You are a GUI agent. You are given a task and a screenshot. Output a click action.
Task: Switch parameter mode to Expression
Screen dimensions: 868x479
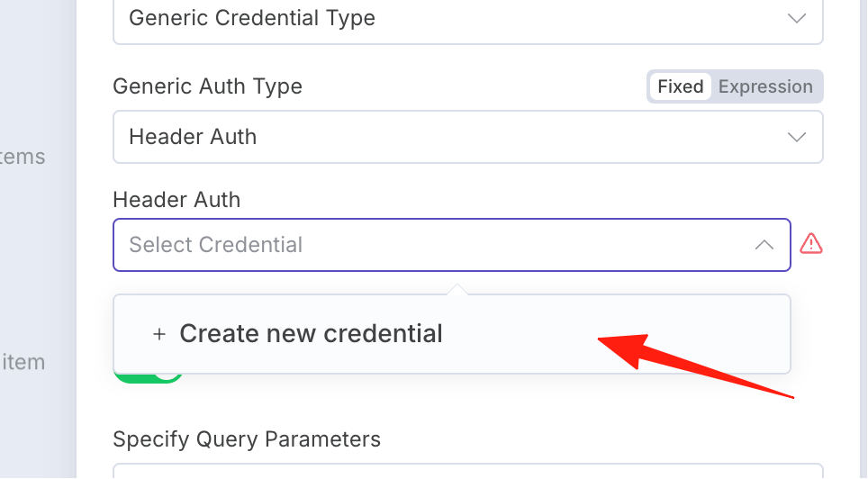coord(765,86)
